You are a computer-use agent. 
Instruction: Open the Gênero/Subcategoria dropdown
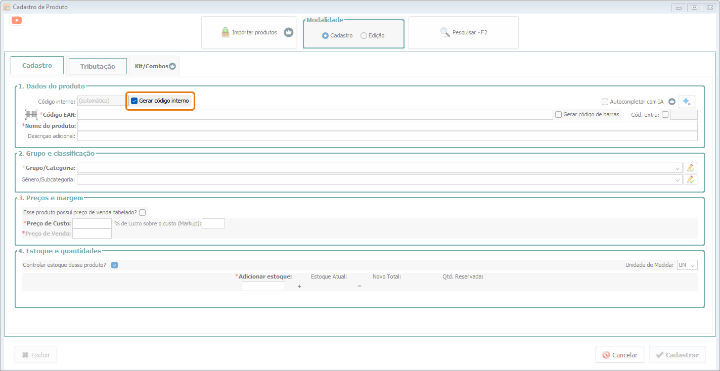coord(678,180)
